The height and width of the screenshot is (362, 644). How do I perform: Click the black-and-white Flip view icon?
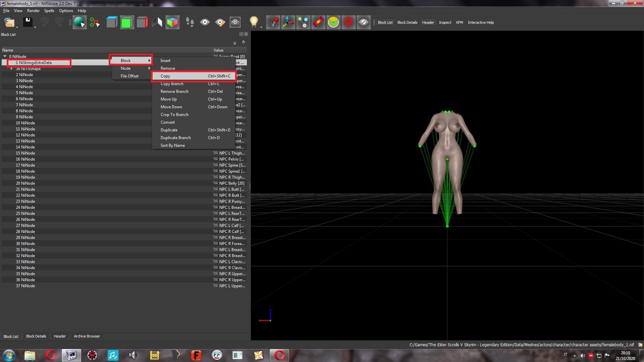[x=157, y=22]
